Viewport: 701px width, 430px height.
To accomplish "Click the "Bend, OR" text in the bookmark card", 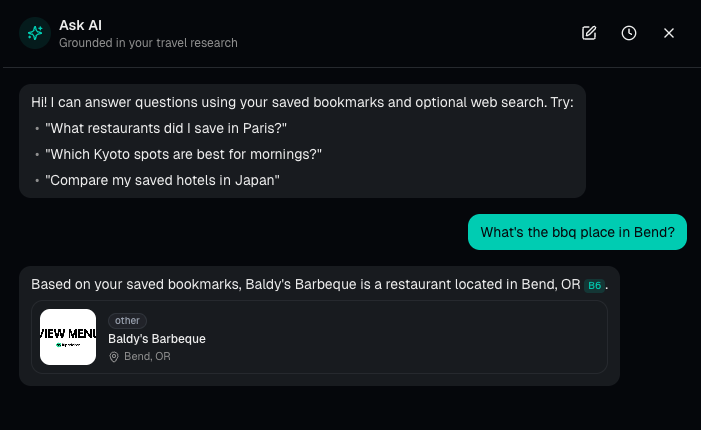I will click(x=148, y=357).
